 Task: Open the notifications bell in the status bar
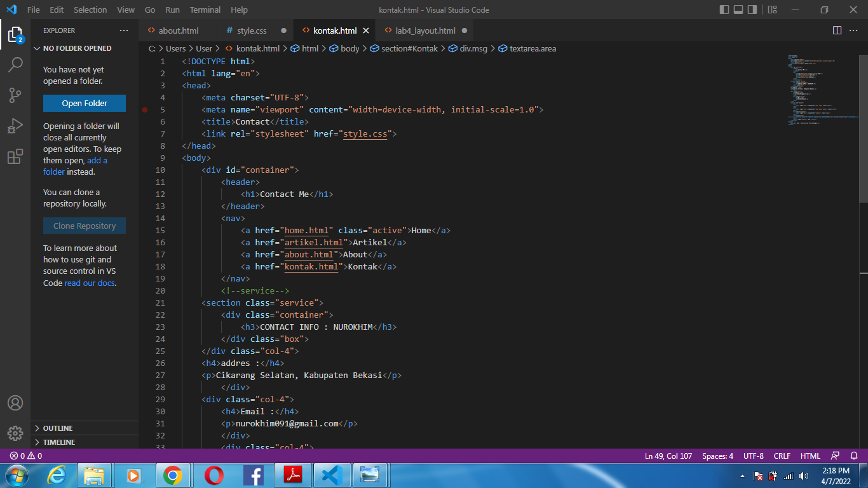[x=855, y=456]
